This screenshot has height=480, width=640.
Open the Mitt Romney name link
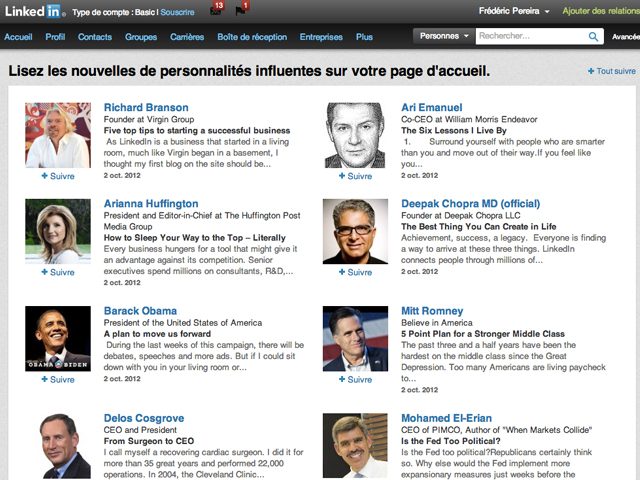pyautogui.click(x=432, y=311)
